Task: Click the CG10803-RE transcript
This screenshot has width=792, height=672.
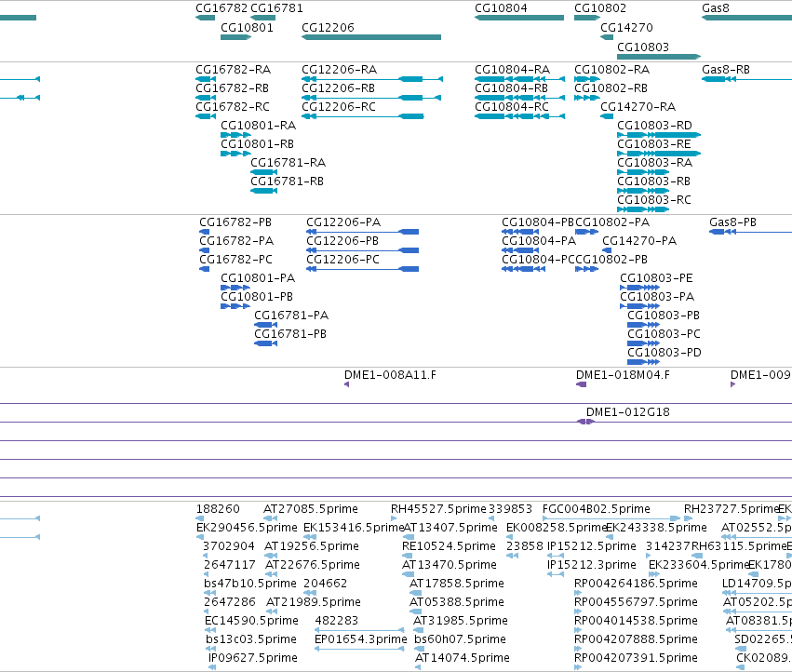Action: (x=659, y=154)
